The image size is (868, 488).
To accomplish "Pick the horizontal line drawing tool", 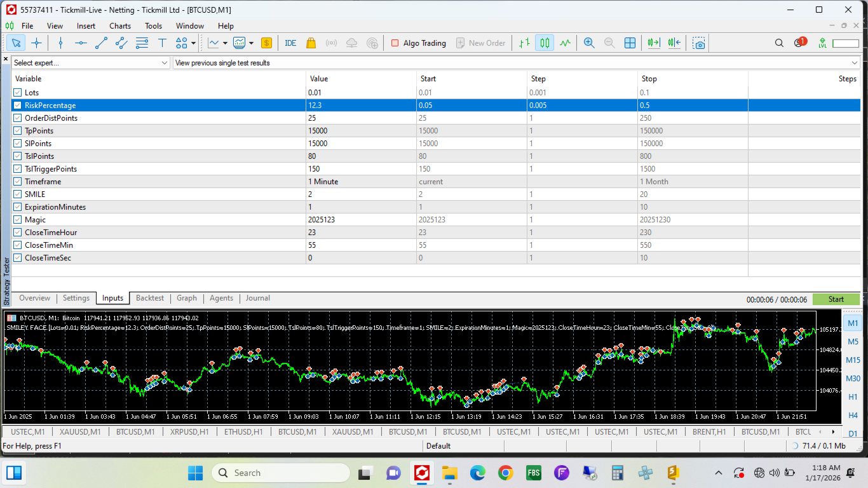I will 81,43.
